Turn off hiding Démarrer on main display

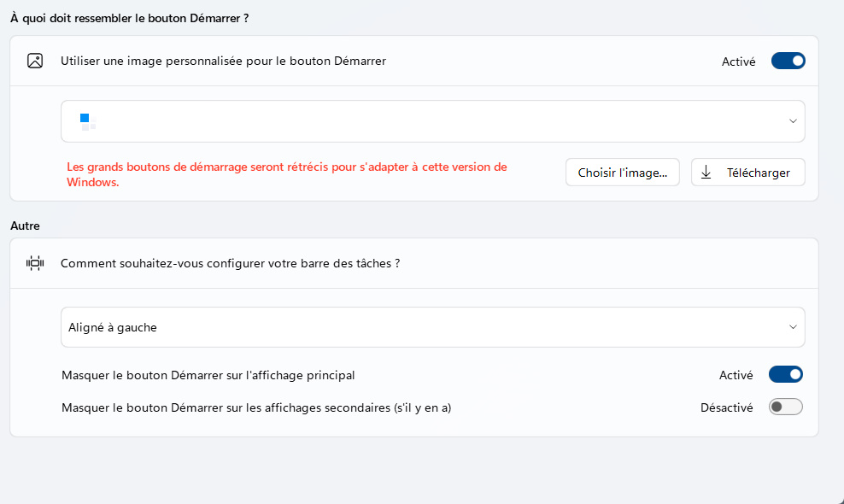[785, 374]
